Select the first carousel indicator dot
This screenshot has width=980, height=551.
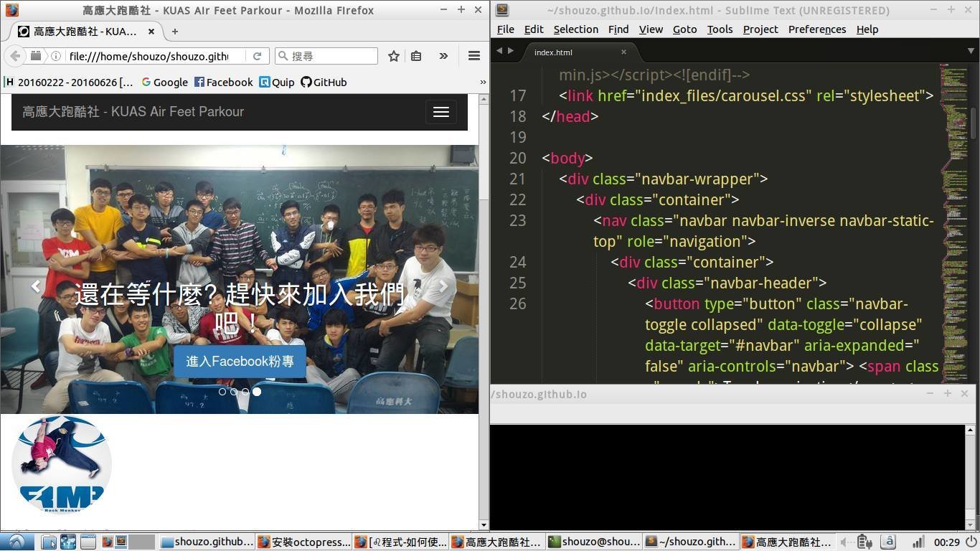pyautogui.click(x=222, y=392)
